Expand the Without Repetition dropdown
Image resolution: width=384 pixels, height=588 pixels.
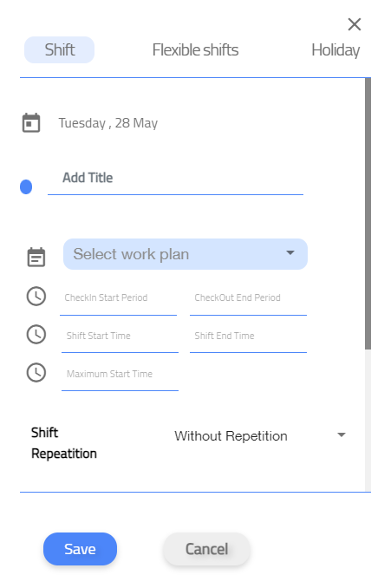(x=260, y=435)
